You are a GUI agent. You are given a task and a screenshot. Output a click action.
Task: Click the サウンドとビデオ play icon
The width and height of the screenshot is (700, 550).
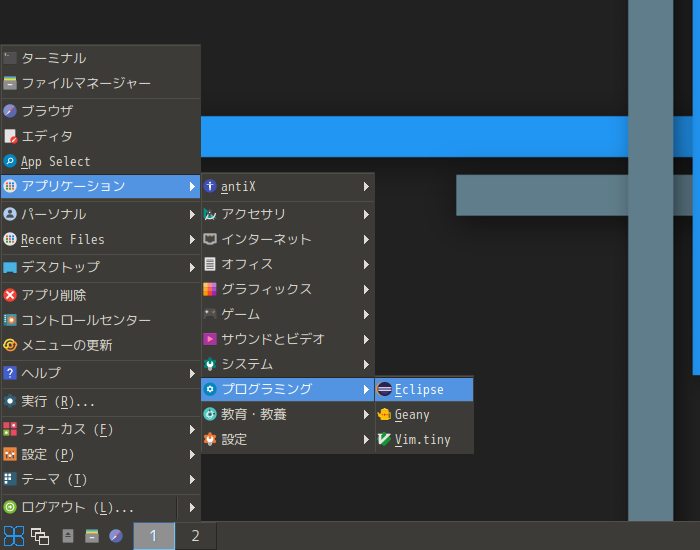pos(210,339)
